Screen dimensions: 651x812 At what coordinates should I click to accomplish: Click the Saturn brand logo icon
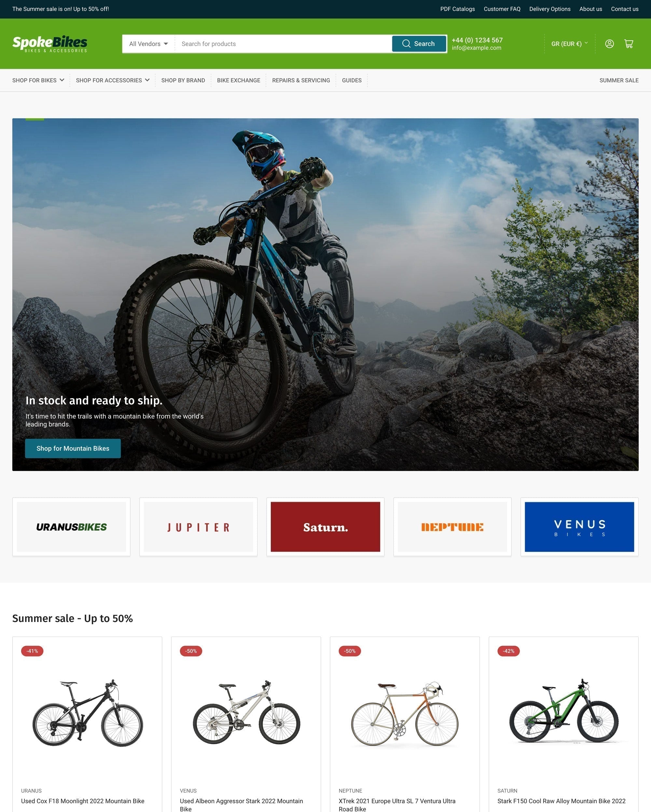(325, 526)
